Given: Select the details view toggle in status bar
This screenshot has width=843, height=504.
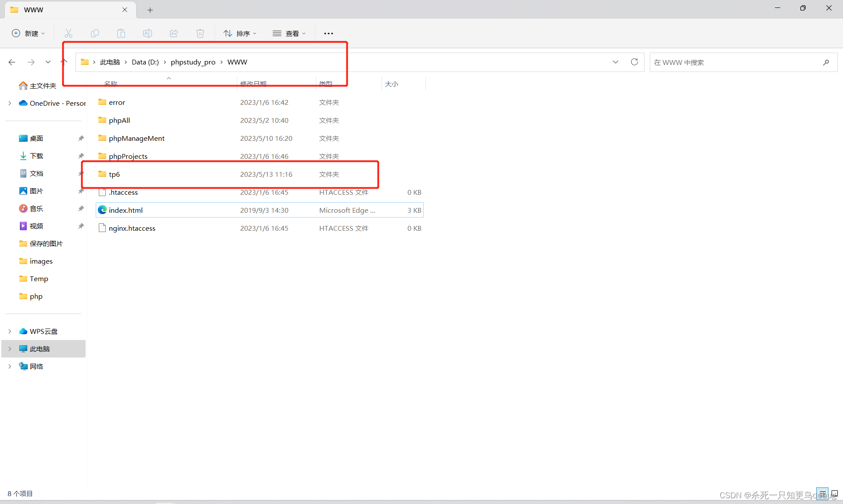Looking at the screenshot, I should click(822, 493).
